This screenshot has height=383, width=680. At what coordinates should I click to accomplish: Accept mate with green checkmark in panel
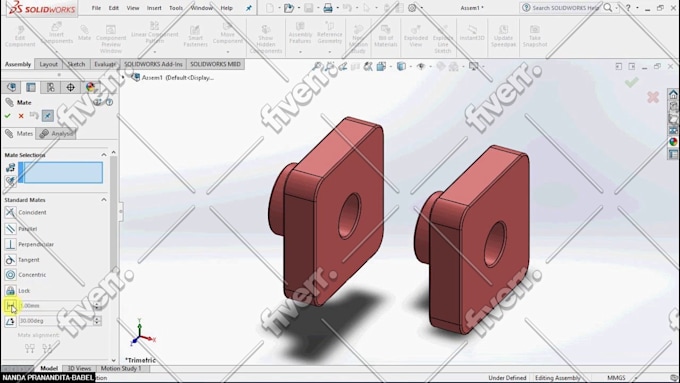7,116
